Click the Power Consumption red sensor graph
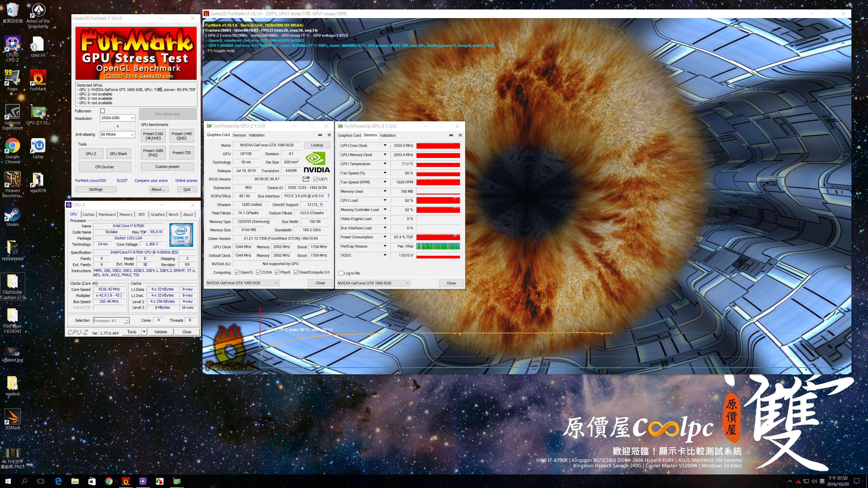 pos(438,237)
